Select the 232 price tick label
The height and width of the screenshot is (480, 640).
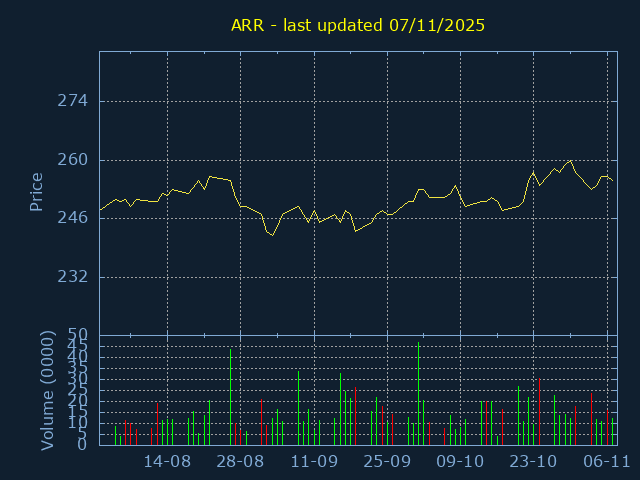click(74, 276)
